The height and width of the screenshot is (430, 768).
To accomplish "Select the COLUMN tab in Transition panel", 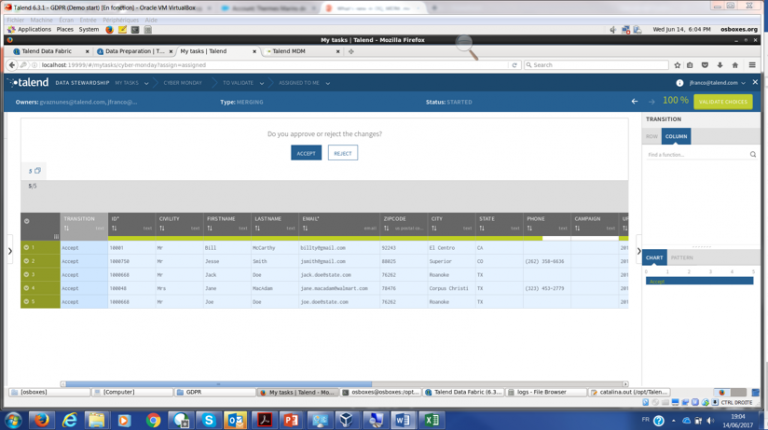I will (676, 136).
